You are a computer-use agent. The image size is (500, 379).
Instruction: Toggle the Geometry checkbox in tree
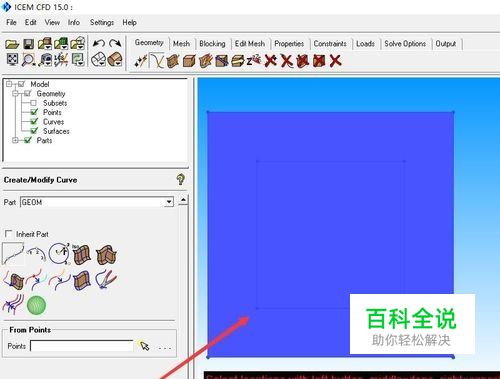[28, 93]
